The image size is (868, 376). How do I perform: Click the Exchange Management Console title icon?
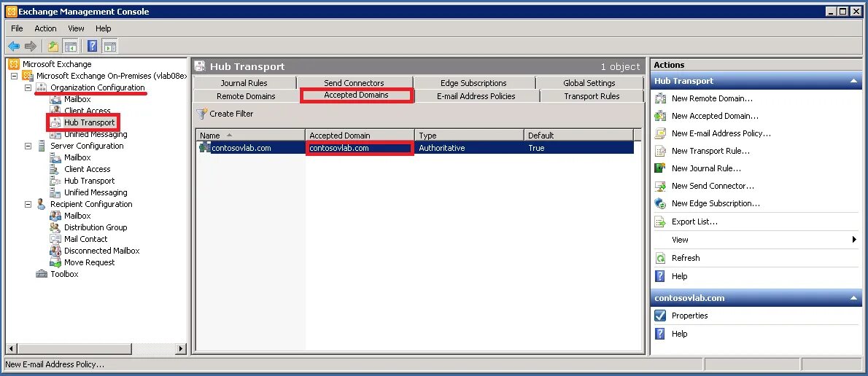(x=11, y=12)
